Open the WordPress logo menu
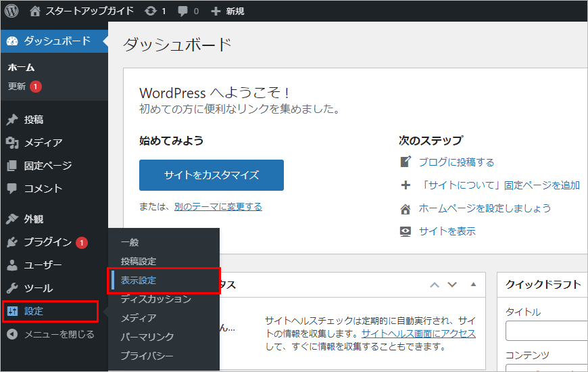Viewport: 588px width, 372px height. click(11, 11)
